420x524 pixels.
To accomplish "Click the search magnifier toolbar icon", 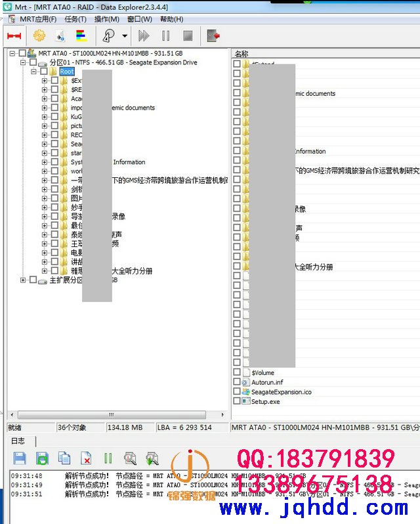I will point(108,35).
